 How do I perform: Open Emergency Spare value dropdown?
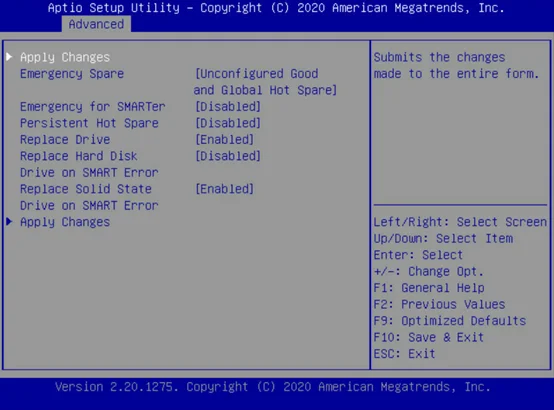click(265, 82)
